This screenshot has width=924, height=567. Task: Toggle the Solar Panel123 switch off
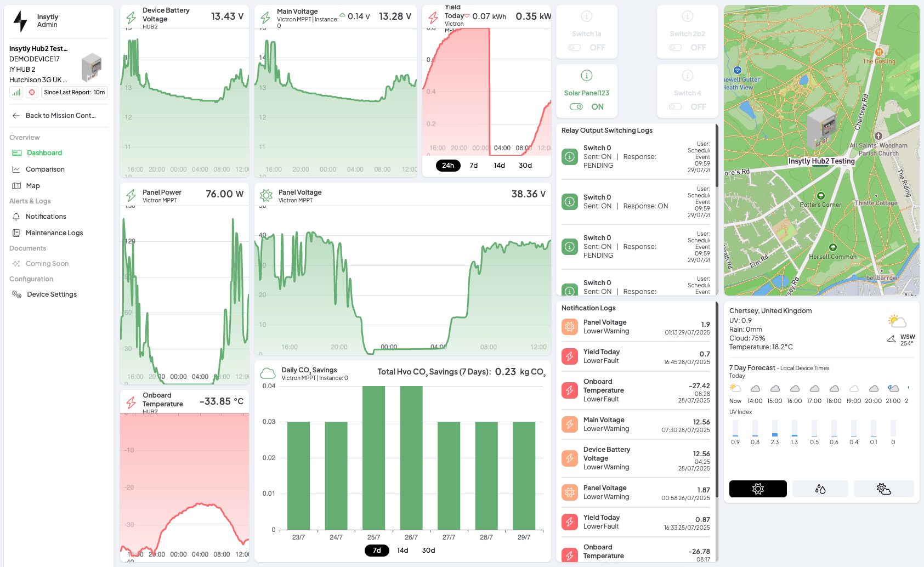576,107
